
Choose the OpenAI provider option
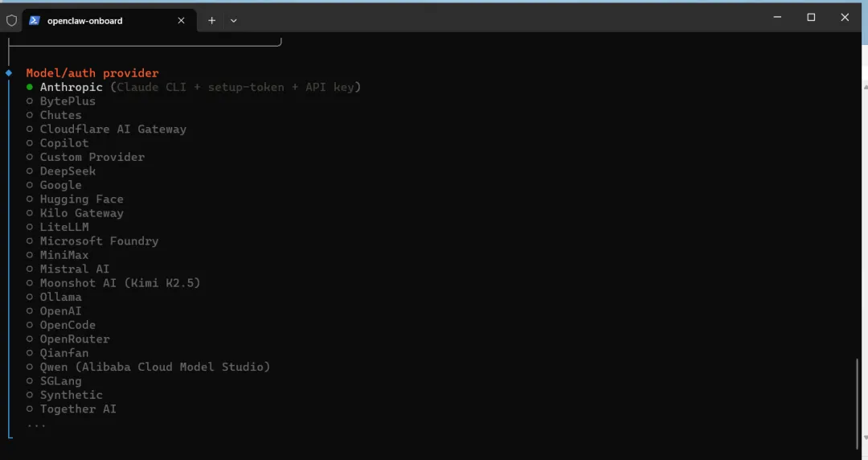click(x=54, y=311)
